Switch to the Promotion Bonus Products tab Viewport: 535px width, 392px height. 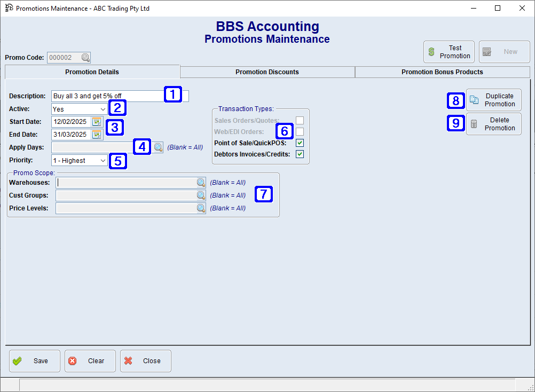442,72
